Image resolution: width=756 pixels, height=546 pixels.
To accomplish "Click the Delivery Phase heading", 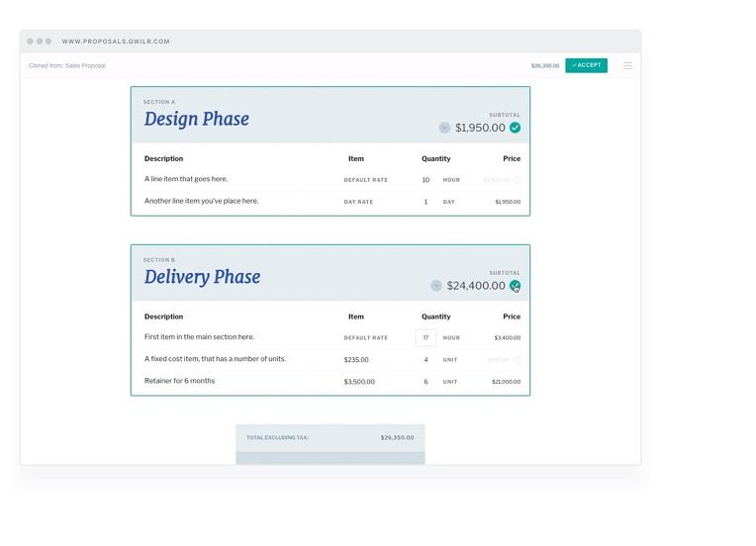I will click(202, 277).
